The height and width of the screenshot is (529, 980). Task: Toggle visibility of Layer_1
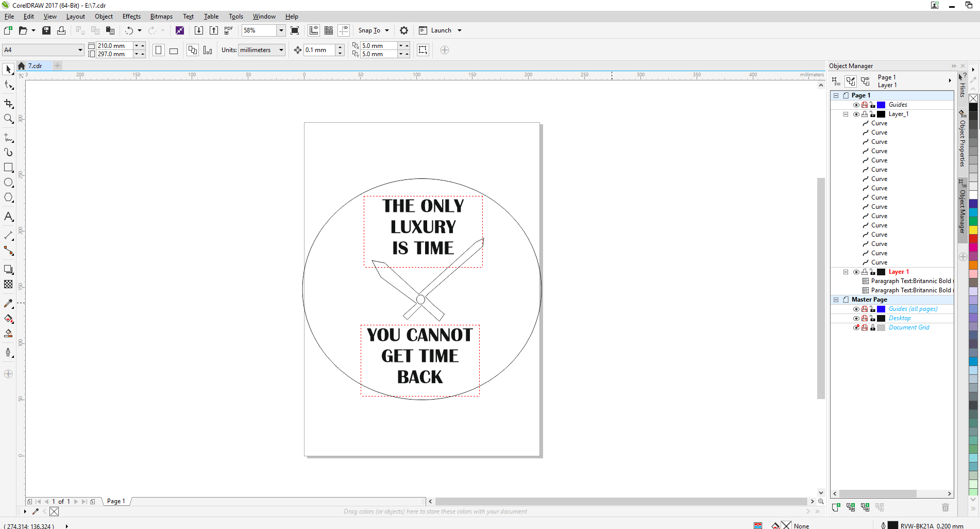pyautogui.click(x=856, y=114)
